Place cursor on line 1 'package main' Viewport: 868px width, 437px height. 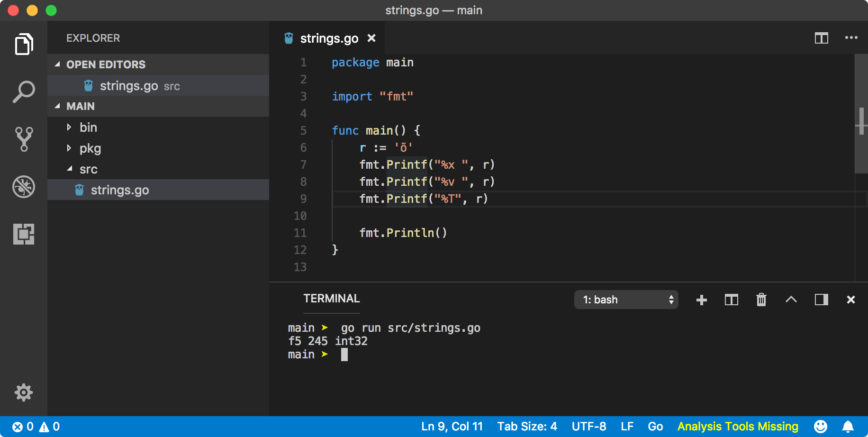pos(372,63)
